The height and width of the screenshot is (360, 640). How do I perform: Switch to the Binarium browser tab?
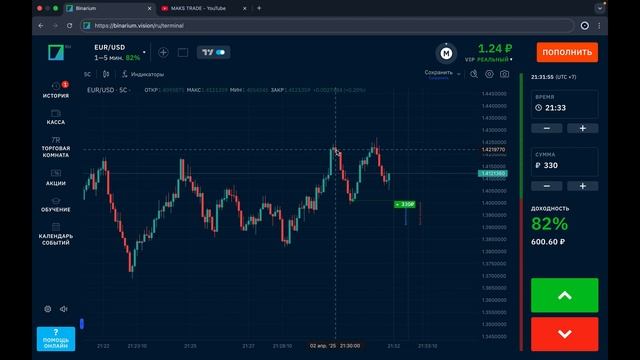108,8
